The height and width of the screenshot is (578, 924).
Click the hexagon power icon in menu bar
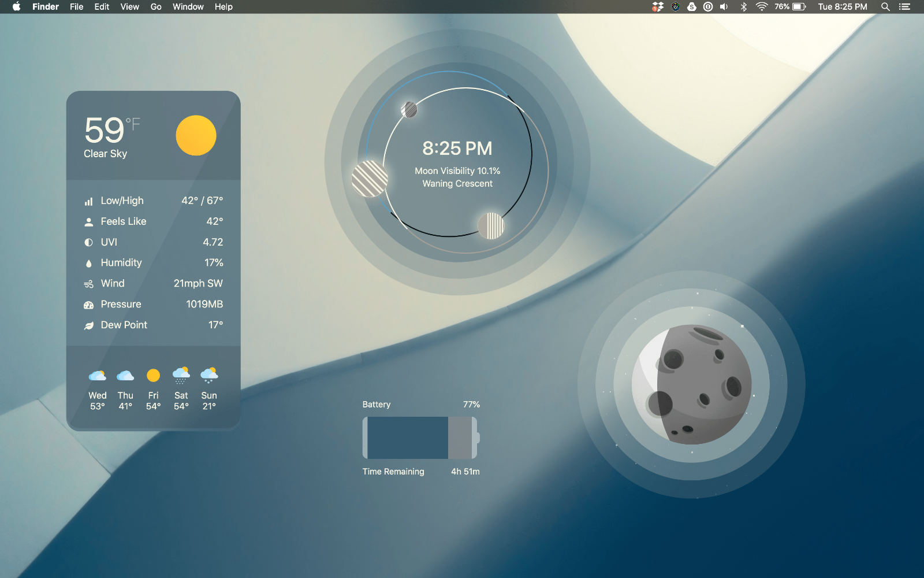coord(675,7)
